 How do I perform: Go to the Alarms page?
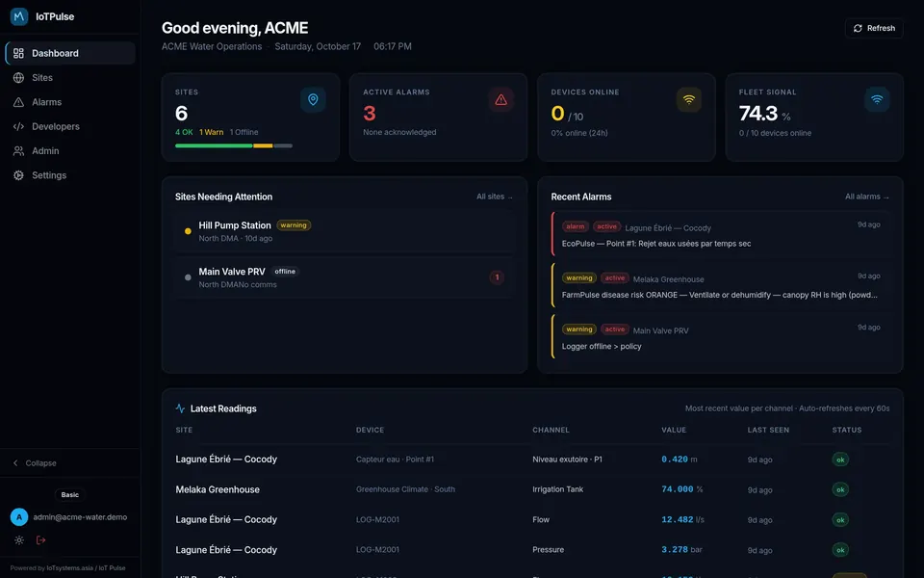coord(70,102)
